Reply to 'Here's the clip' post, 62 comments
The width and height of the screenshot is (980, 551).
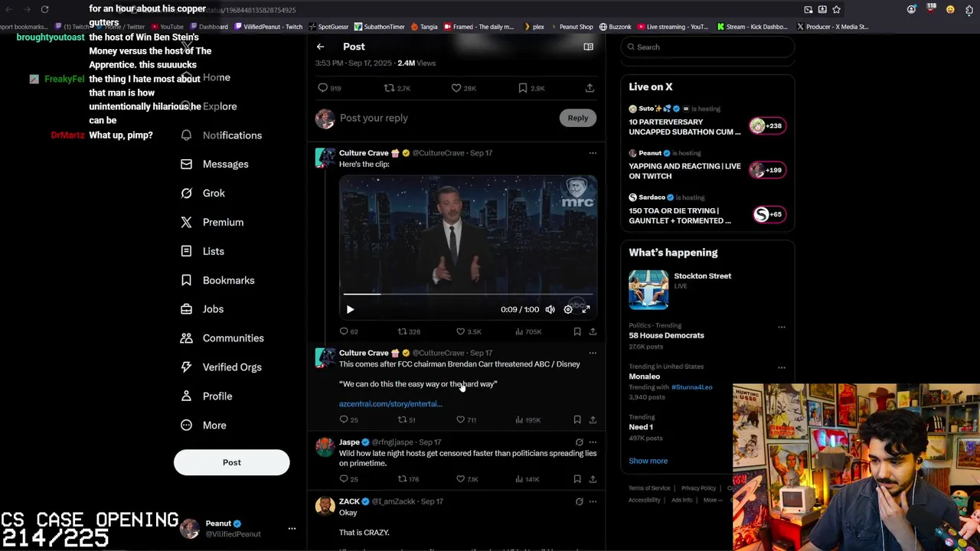point(348,331)
